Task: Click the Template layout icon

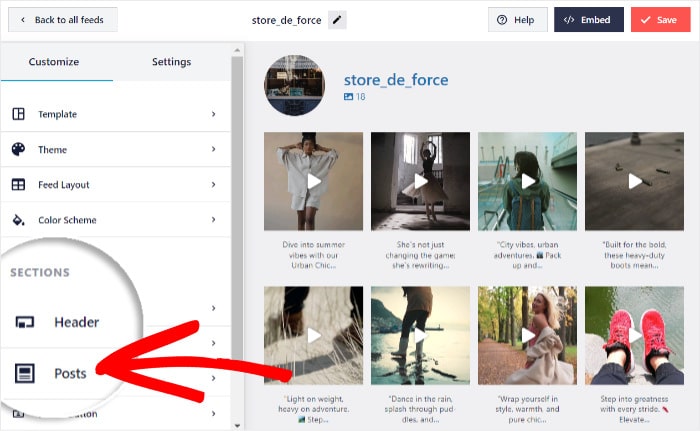Action: click(x=18, y=114)
